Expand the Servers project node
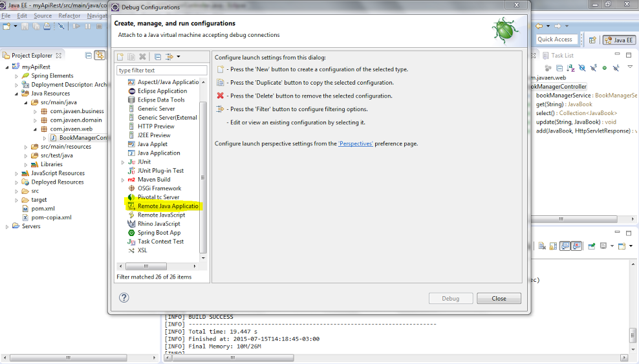The height and width of the screenshot is (364, 639). pos(7,227)
